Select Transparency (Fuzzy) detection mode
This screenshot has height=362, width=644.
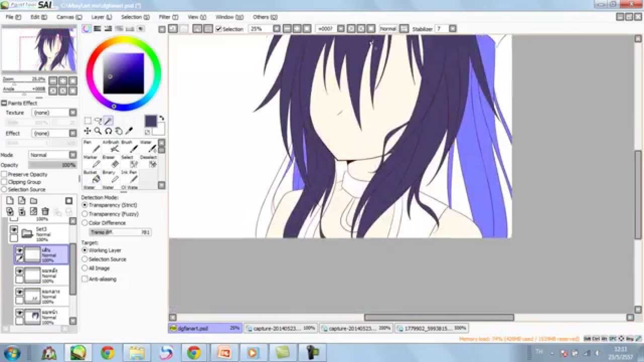(x=85, y=214)
